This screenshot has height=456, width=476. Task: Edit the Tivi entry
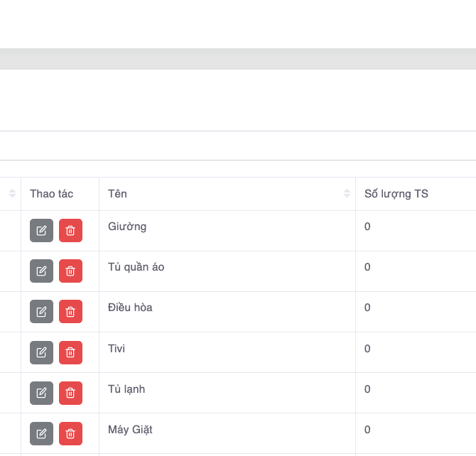pos(41,352)
